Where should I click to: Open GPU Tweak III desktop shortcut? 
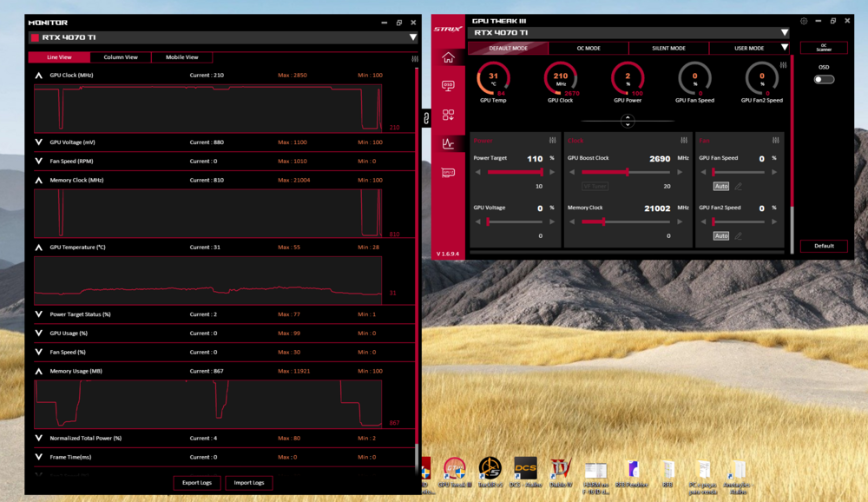click(x=455, y=472)
